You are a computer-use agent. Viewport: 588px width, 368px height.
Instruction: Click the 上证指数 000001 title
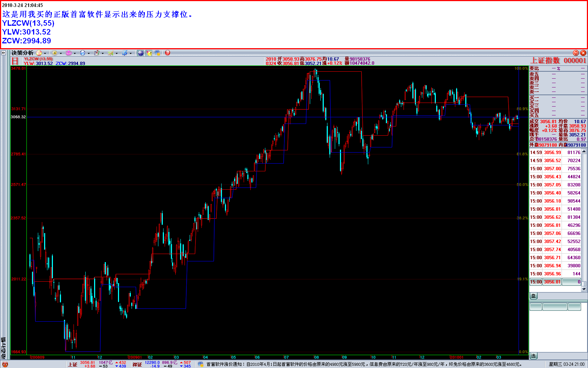point(558,61)
